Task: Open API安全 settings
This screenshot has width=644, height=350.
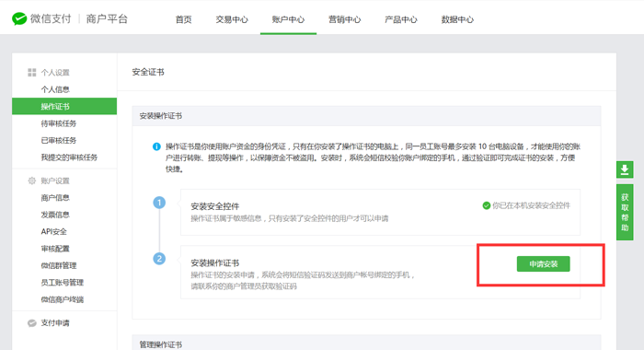Action: (x=53, y=231)
